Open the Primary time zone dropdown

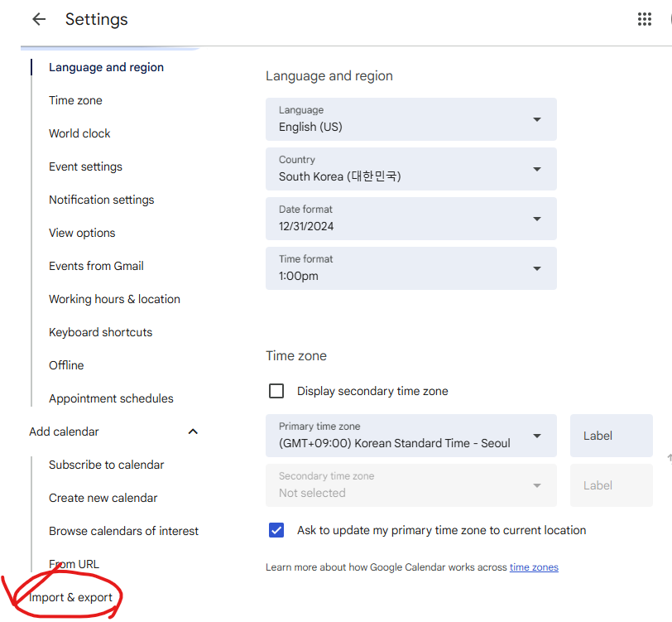[411, 436]
